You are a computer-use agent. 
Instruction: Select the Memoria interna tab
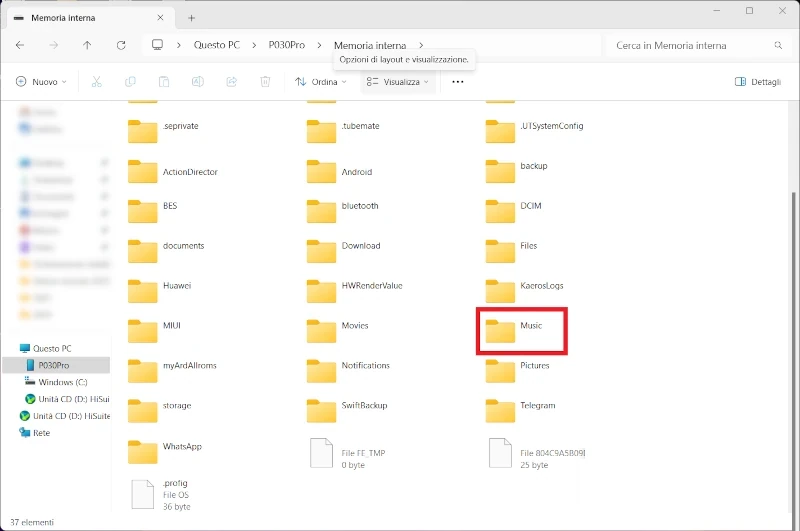90,18
